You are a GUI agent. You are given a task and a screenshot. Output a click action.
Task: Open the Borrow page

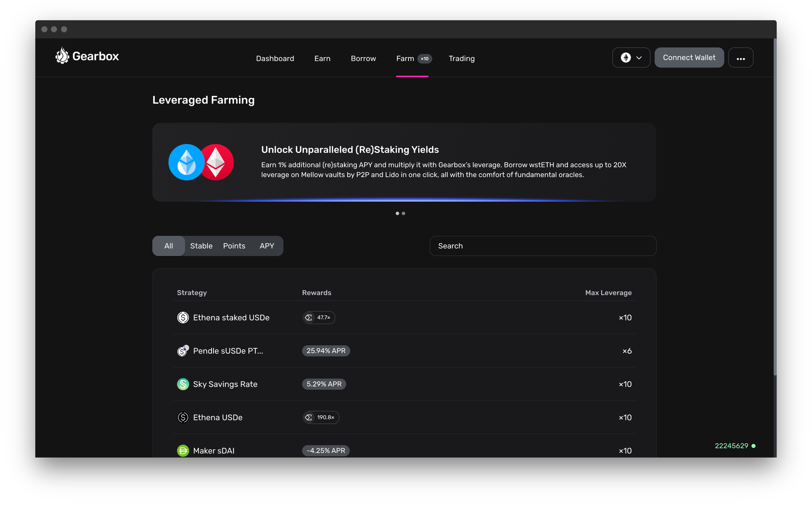point(363,58)
